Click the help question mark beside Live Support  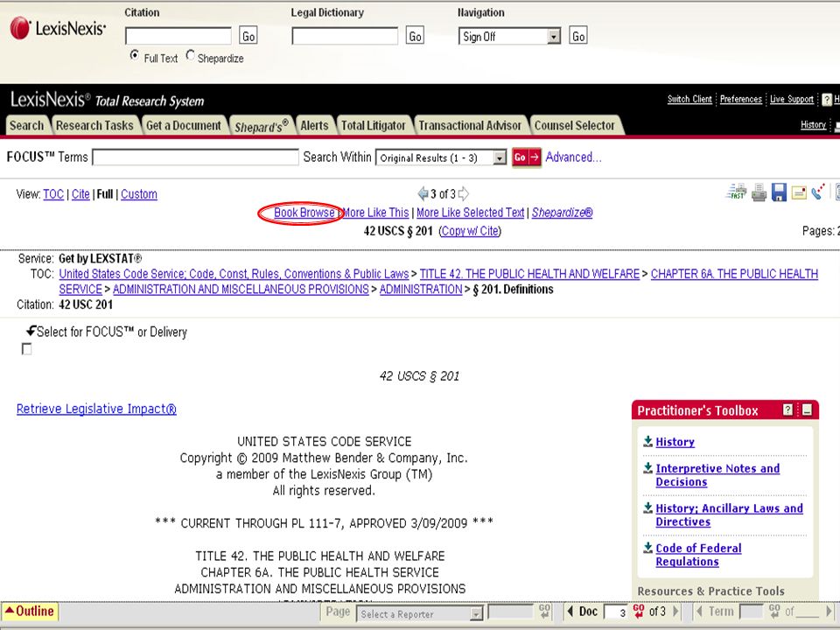827,99
